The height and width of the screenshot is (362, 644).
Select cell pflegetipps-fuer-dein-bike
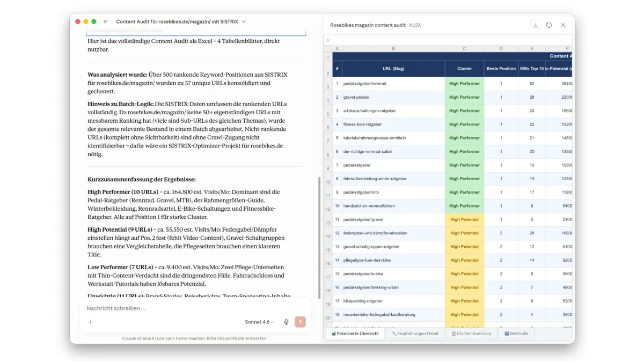393,260
